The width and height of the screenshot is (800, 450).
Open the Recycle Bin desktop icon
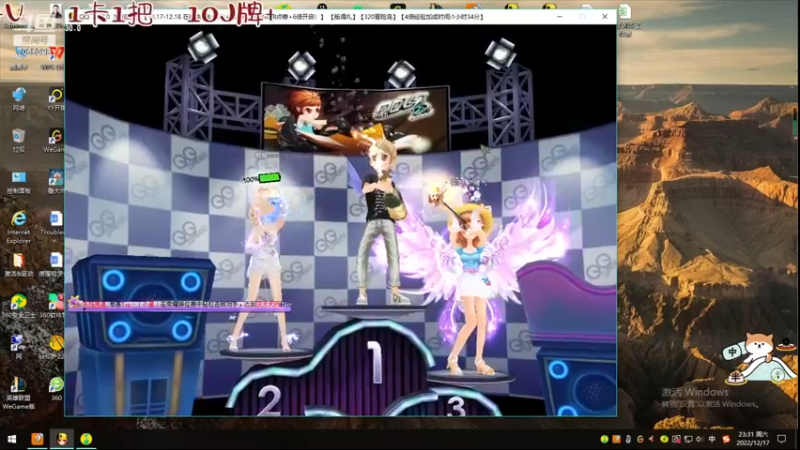point(19,140)
